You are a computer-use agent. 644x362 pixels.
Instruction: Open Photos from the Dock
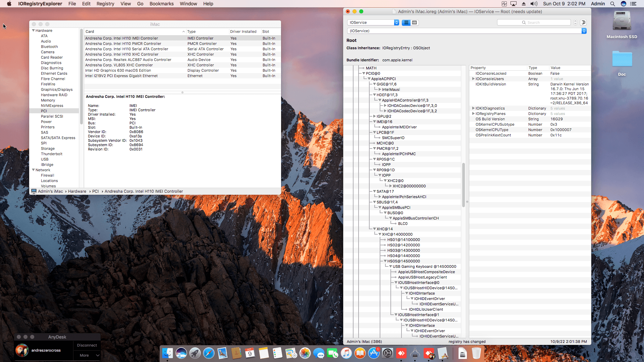pyautogui.click(x=305, y=353)
